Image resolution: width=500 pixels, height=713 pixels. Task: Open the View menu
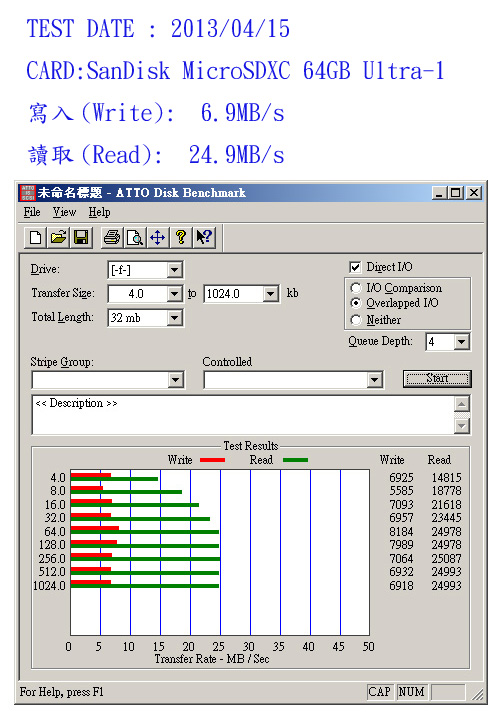64,212
